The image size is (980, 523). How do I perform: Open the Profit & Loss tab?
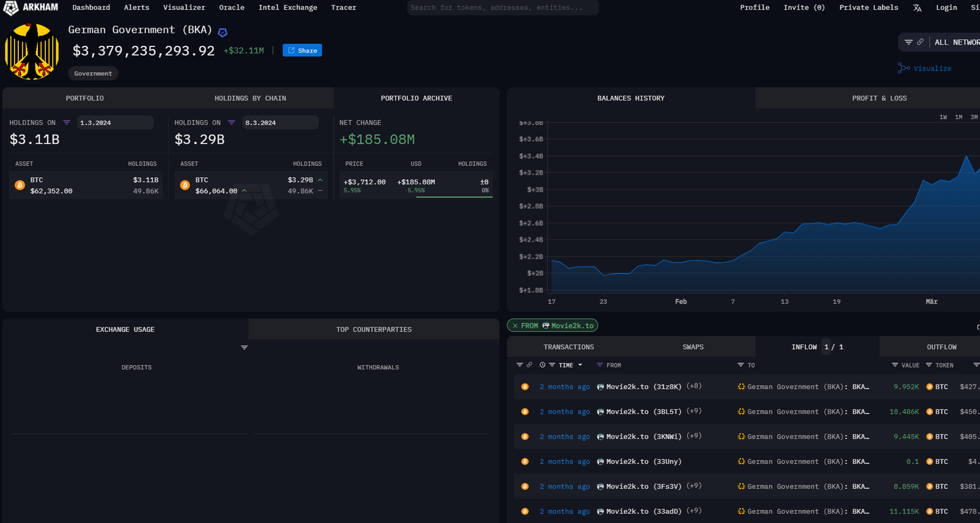pos(879,98)
